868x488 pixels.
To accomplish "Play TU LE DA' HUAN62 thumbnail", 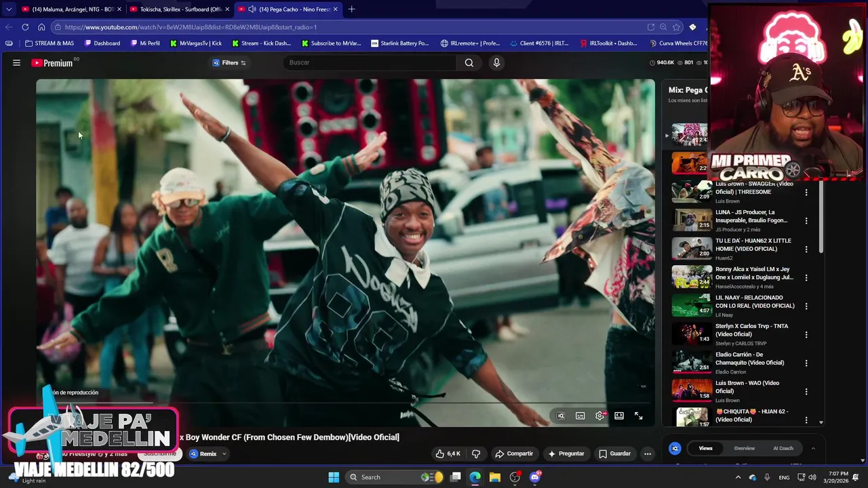I will click(691, 248).
